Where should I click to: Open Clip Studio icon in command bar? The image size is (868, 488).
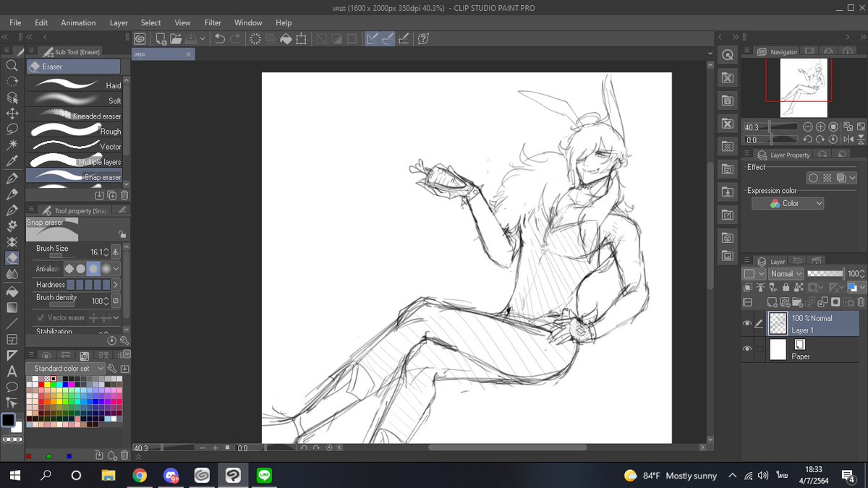[140, 39]
